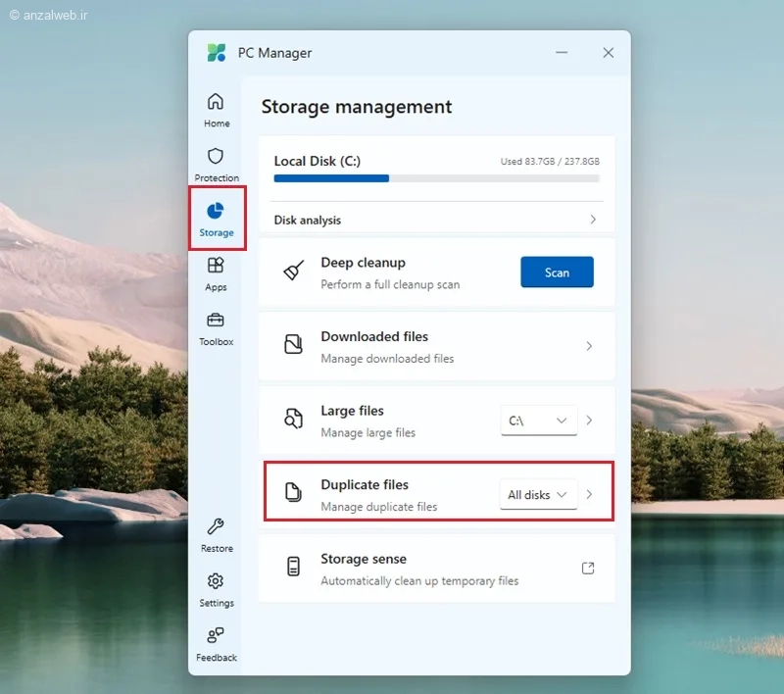Open the Apps sidebar icon

(216, 266)
